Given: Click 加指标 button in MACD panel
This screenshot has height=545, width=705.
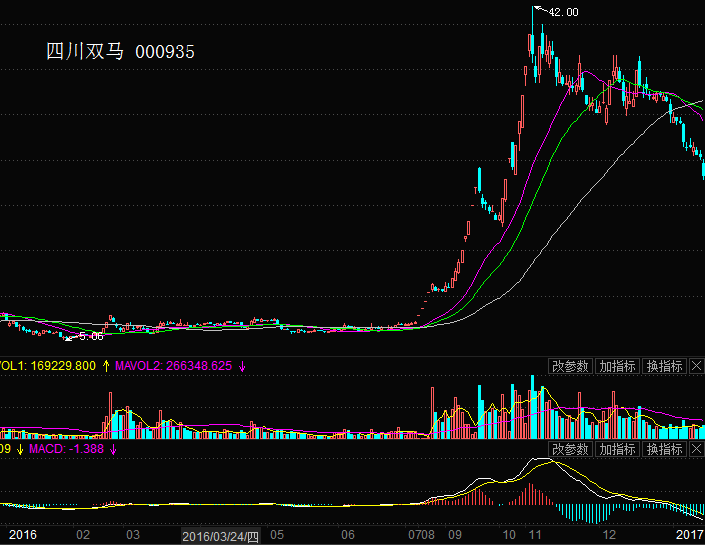Looking at the screenshot, I should (x=617, y=450).
